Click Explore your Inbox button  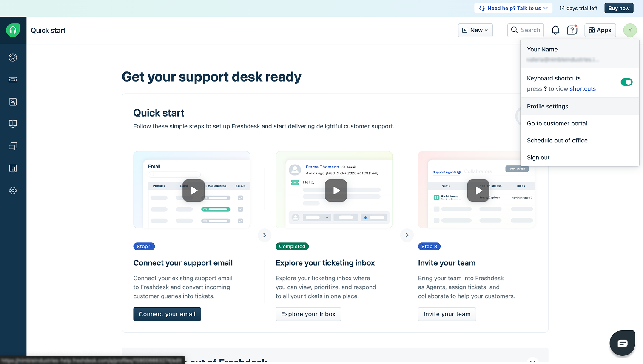coord(308,314)
